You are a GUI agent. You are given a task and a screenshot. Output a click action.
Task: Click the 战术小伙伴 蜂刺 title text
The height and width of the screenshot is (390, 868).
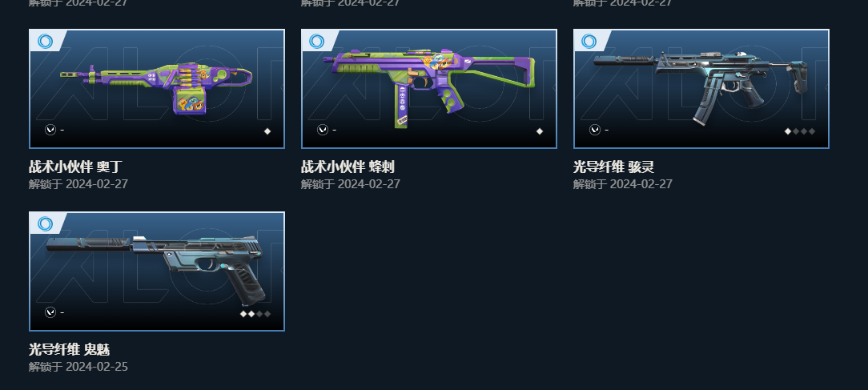point(348,167)
